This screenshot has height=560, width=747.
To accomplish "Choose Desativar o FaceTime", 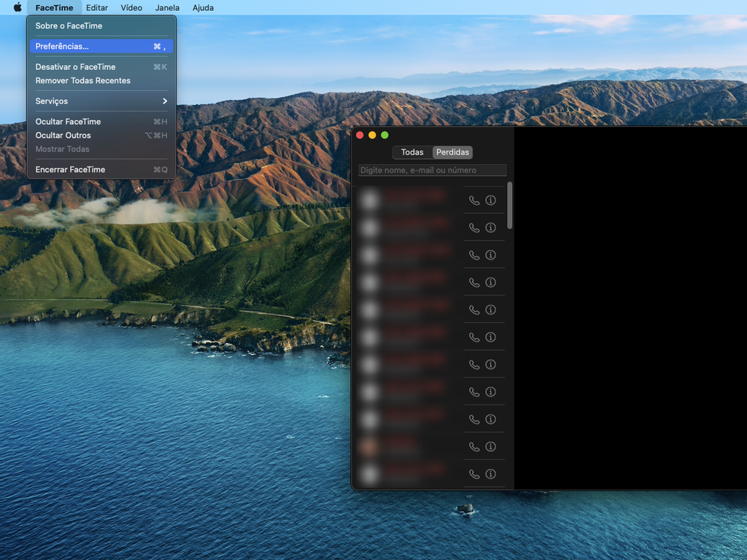I will point(101,66).
